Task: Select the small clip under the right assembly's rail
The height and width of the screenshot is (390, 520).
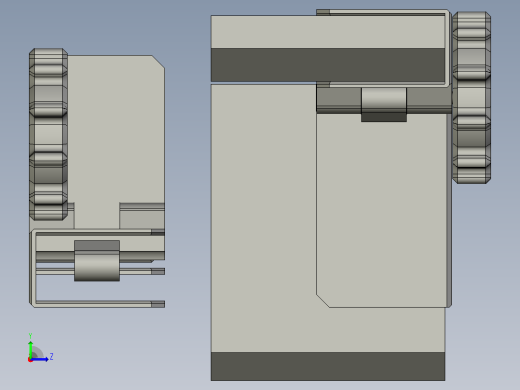Action: pos(384,105)
